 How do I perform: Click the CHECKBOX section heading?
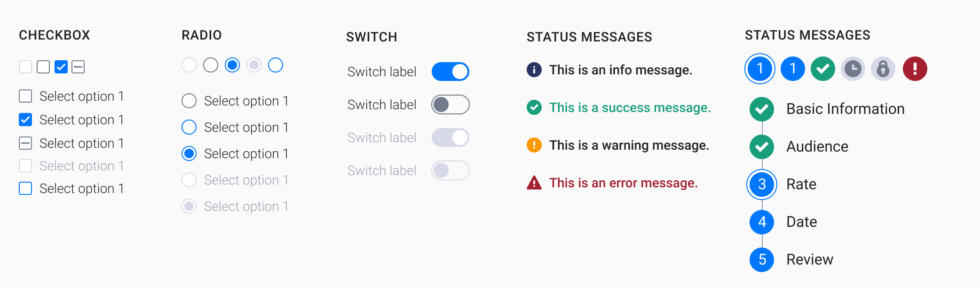55,35
